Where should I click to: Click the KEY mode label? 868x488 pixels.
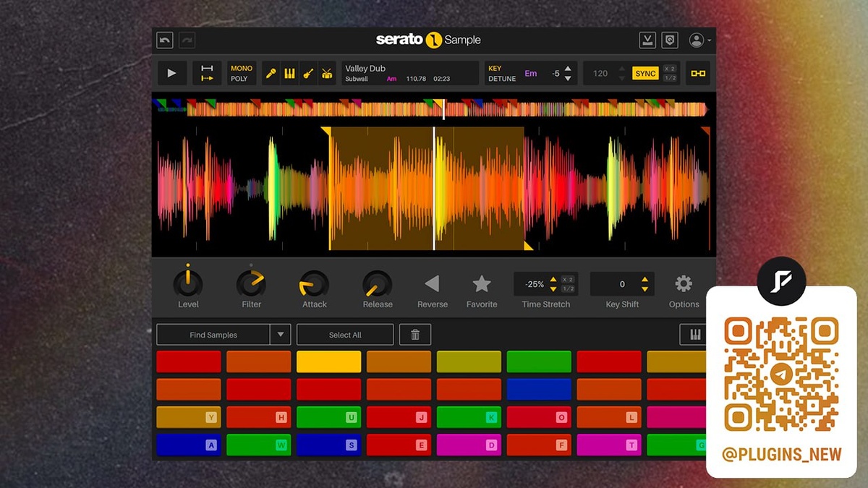click(x=495, y=69)
